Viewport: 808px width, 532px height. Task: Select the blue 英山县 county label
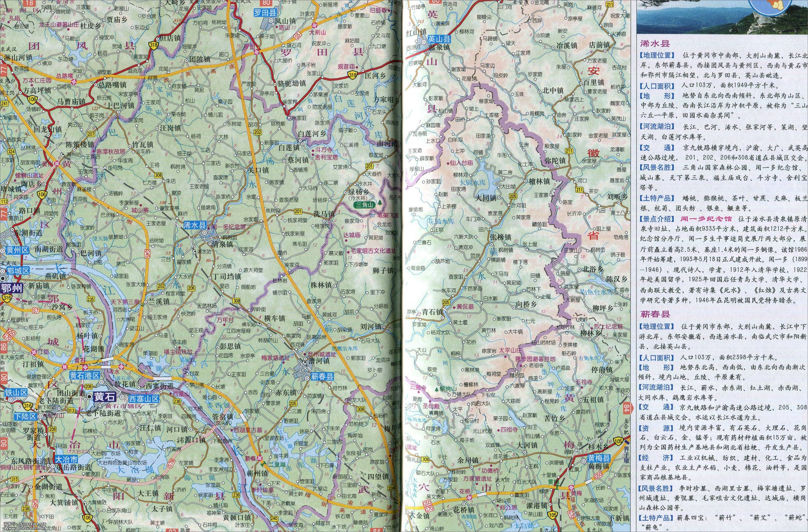tap(439, 39)
